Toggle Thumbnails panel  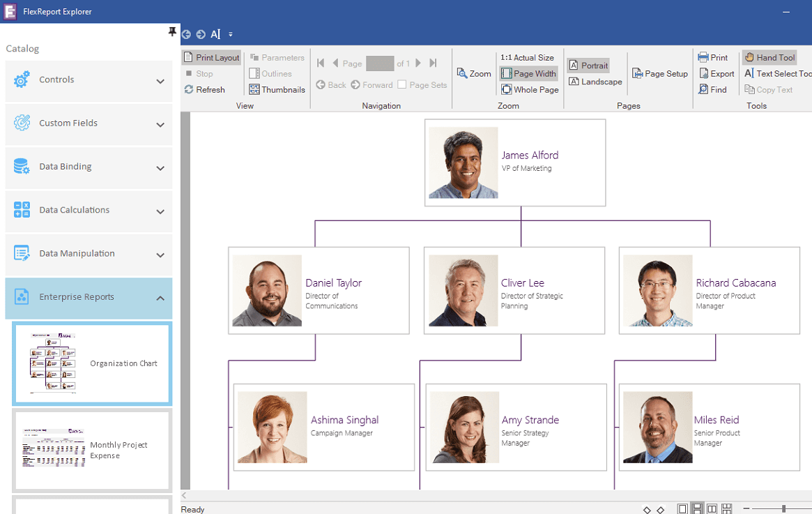pyautogui.click(x=277, y=90)
